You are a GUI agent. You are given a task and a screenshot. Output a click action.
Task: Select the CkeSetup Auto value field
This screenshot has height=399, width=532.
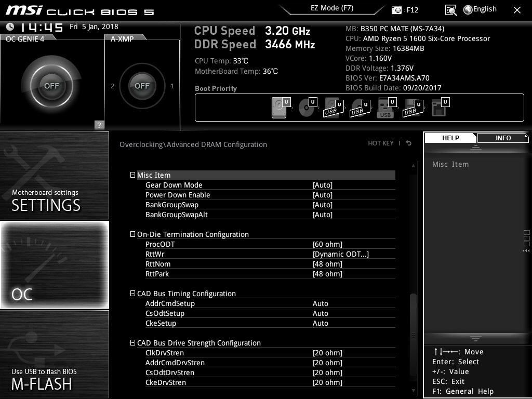point(320,323)
